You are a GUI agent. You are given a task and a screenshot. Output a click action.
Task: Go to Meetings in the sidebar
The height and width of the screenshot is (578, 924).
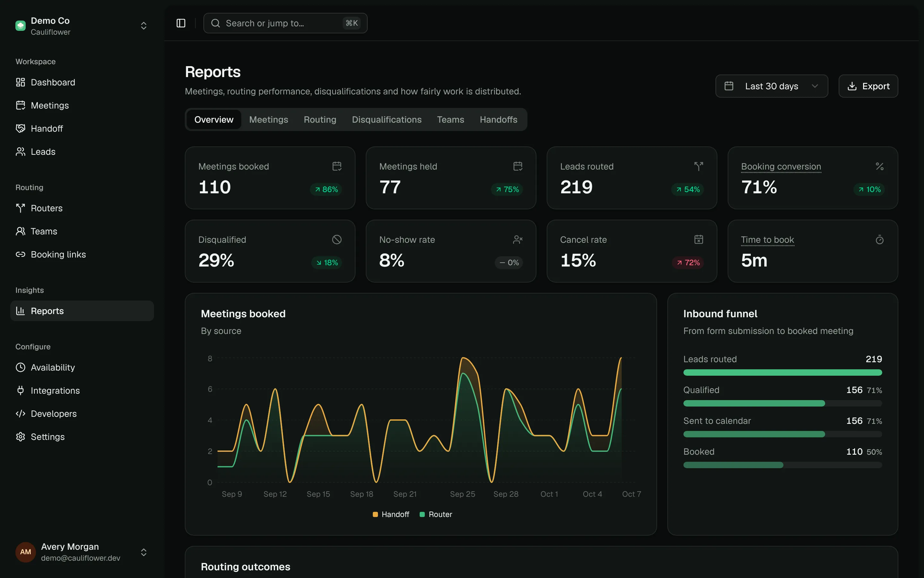pyautogui.click(x=82, y=106)
